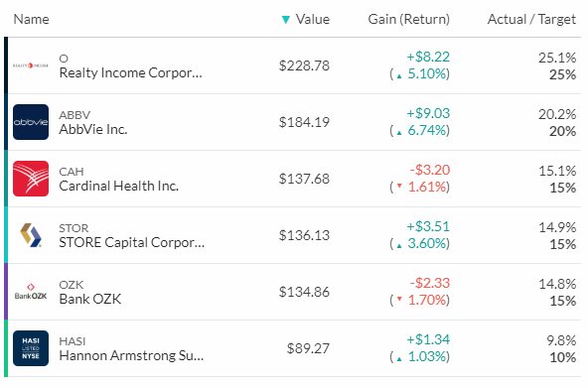This screenshot has width=588, height=388.
Task: Sort by the Value column header
Action: 312,19
